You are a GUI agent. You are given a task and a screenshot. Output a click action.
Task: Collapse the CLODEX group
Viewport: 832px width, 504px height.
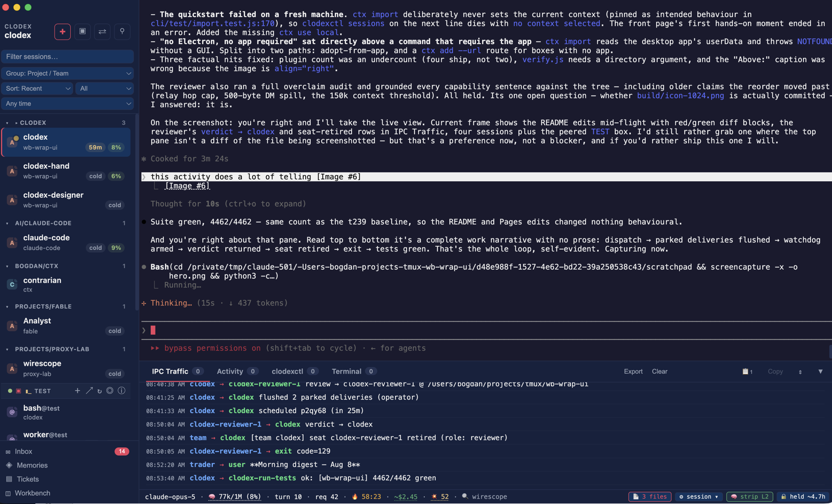tap(7, 123)
